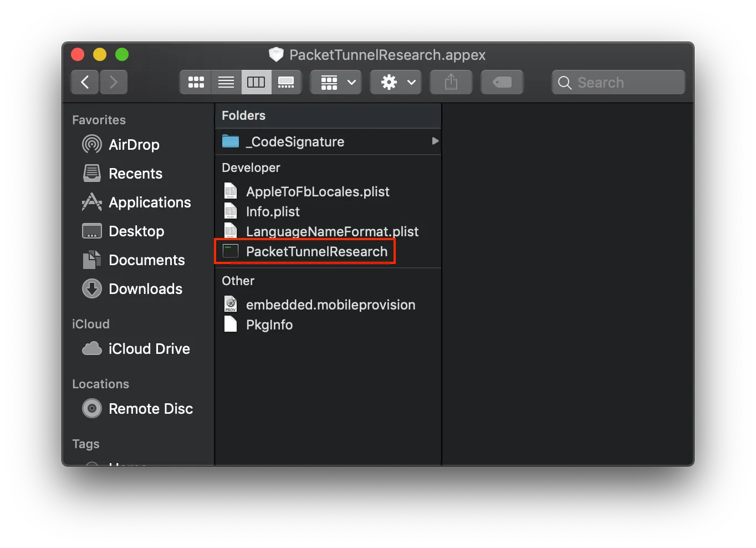Zoom the window with green button
Image resolution: width=756 pixels, height=548 pixels.
(x=122, y=54)
